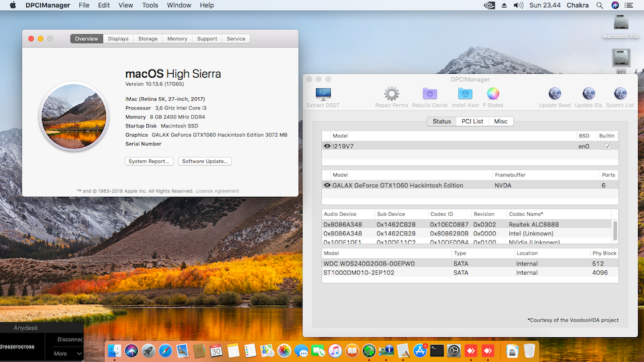Open Reminders icon in the dock

(250, 351)
